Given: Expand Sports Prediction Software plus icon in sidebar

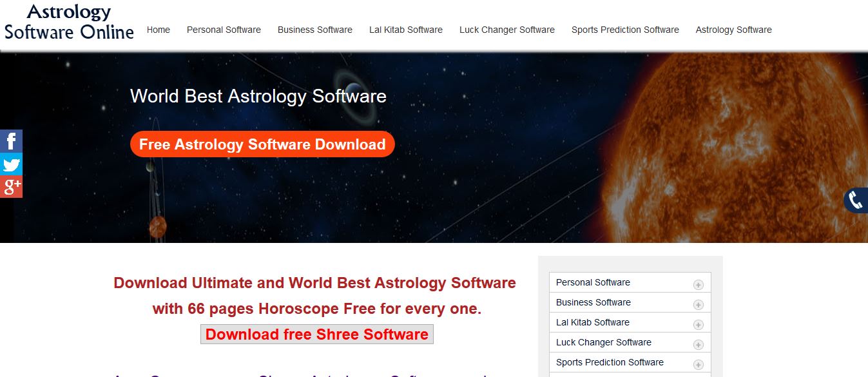Looking at the screenshot, I should 698,365.
